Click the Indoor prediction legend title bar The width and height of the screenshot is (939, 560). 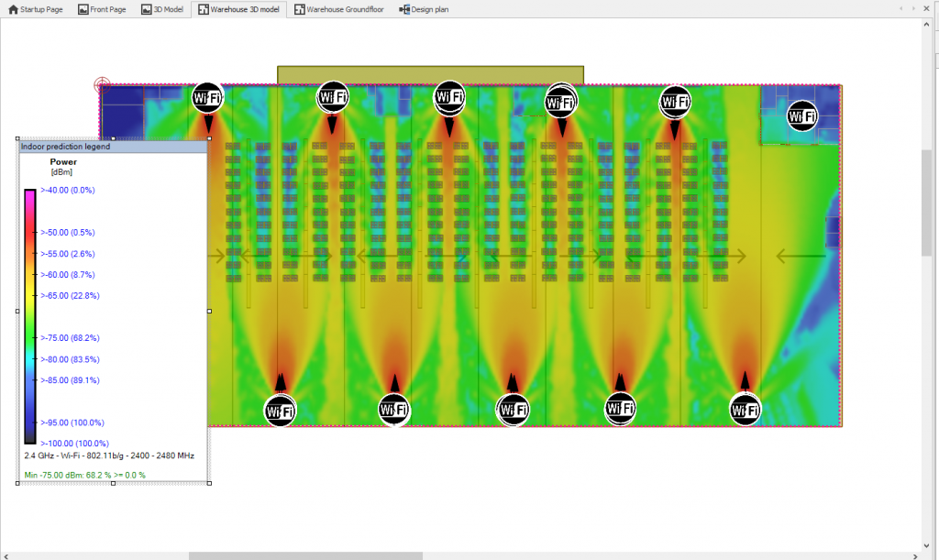[113, 147]
